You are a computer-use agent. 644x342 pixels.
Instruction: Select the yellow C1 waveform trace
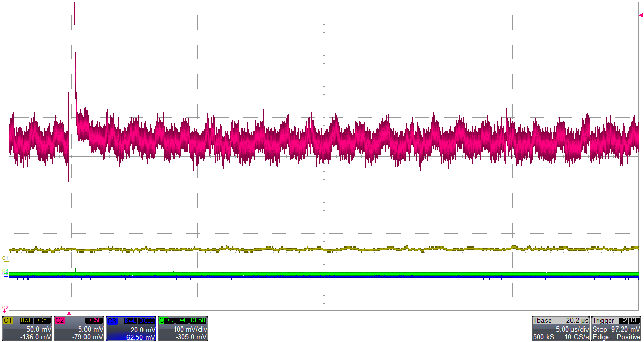pyautogui.click(x=324, y=249)
